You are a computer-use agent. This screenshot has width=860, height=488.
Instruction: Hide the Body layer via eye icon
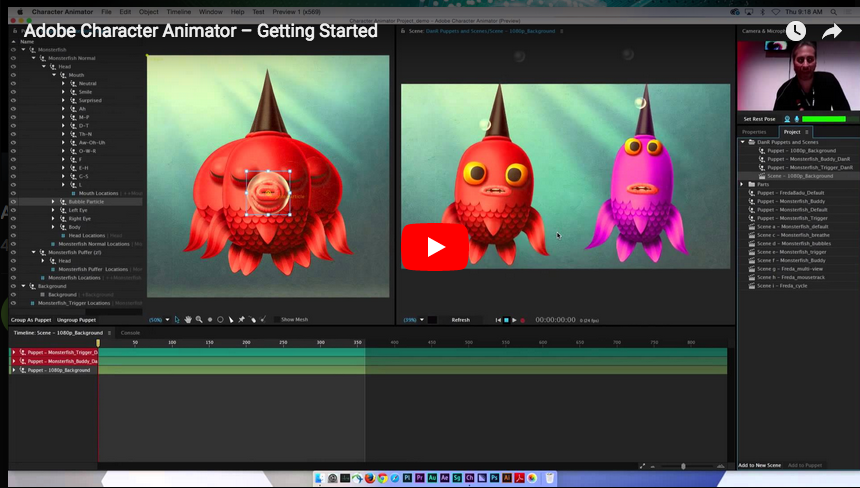pos(13,227)
